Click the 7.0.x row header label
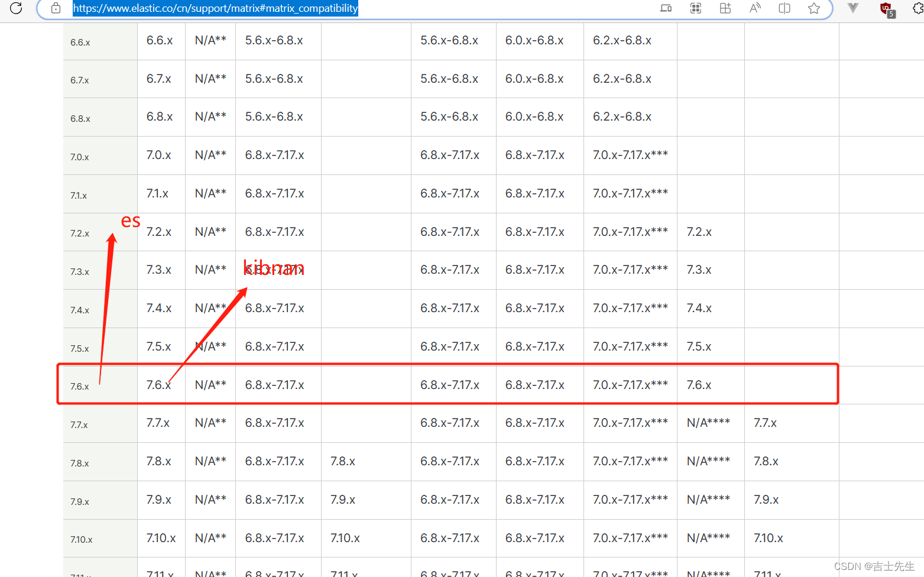This screenshot has height=577, width=924. coord(80,157)
